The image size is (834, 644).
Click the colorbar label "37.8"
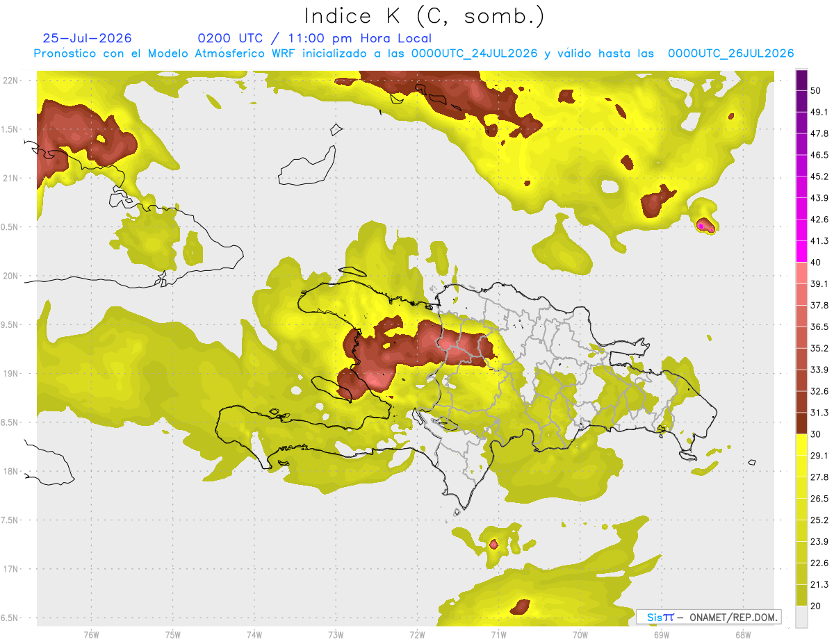click(819, 306)
